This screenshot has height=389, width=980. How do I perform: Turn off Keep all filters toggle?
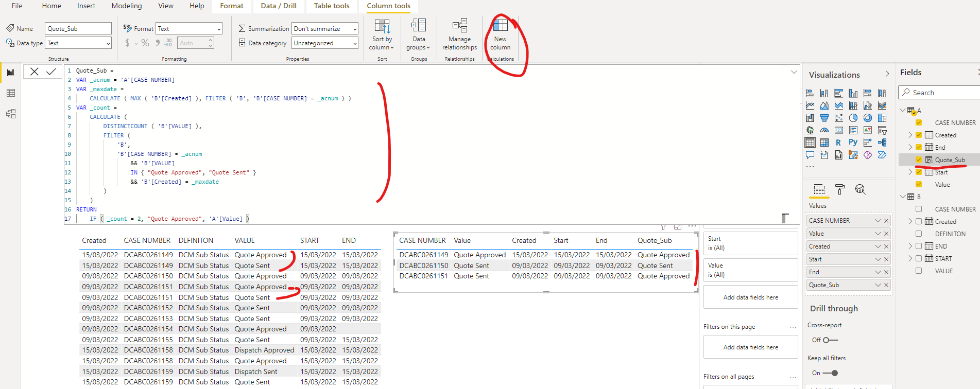[830, 373]
